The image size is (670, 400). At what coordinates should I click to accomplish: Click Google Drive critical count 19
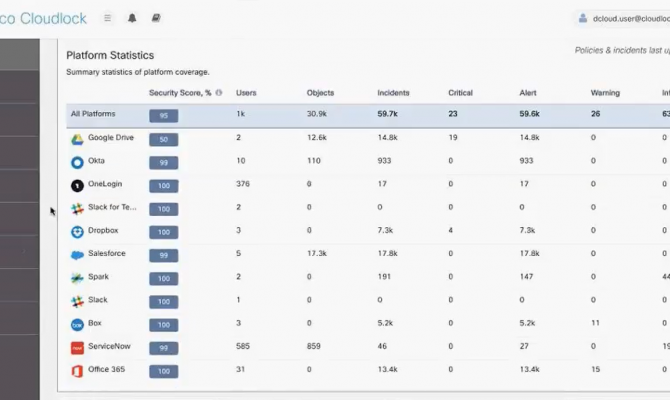(x=453, y=138)
